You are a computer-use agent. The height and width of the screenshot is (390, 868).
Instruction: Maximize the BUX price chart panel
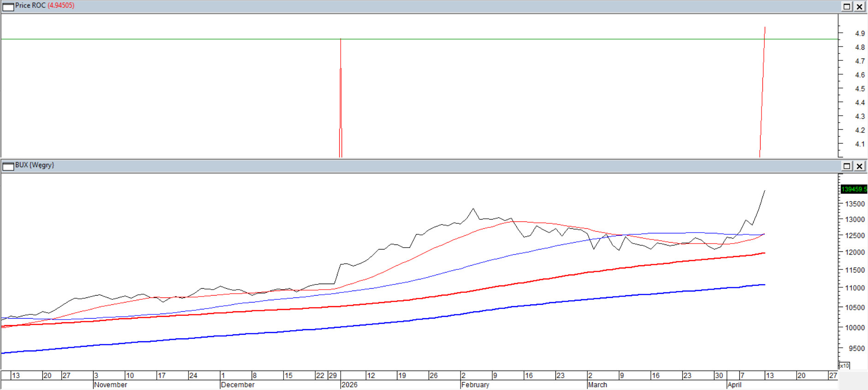(847, 166)
